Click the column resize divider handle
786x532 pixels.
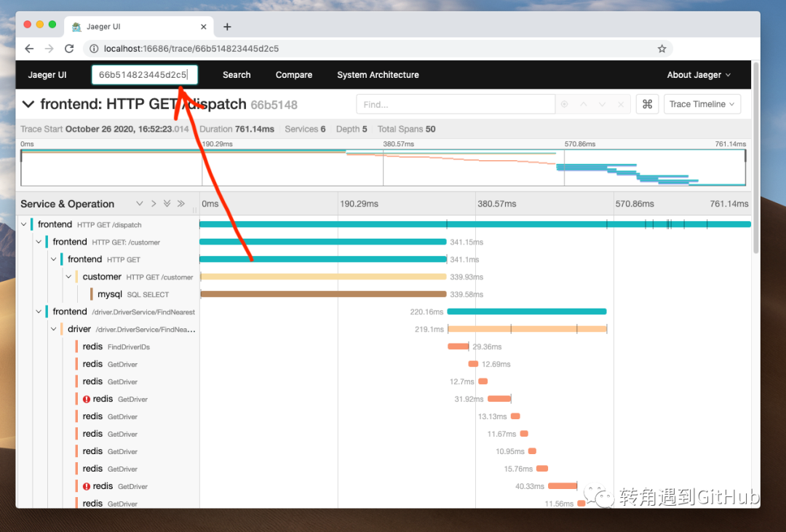pos(194,210)
